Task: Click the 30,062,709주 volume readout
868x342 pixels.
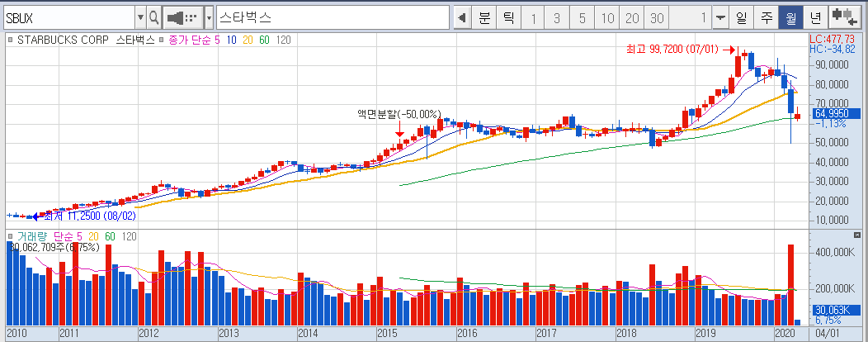Action: click(53, 247)
